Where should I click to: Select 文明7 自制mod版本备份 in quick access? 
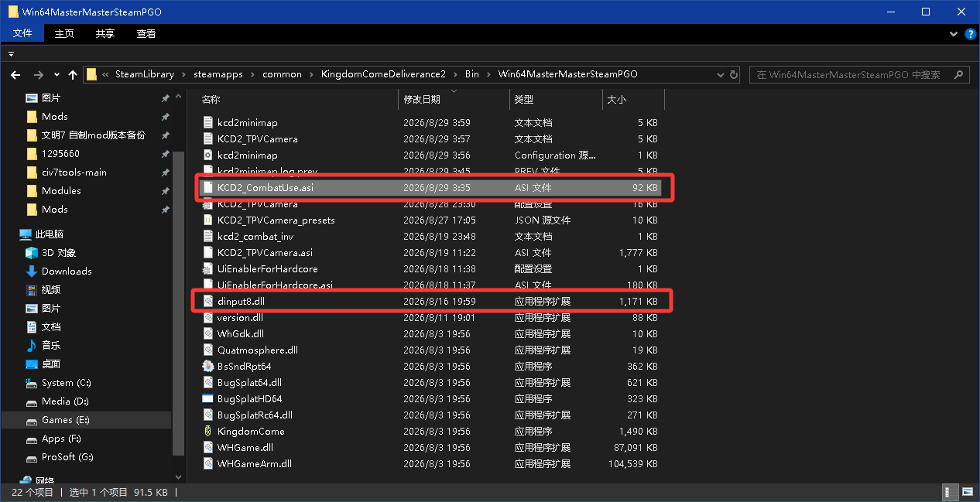pos(93,135)
